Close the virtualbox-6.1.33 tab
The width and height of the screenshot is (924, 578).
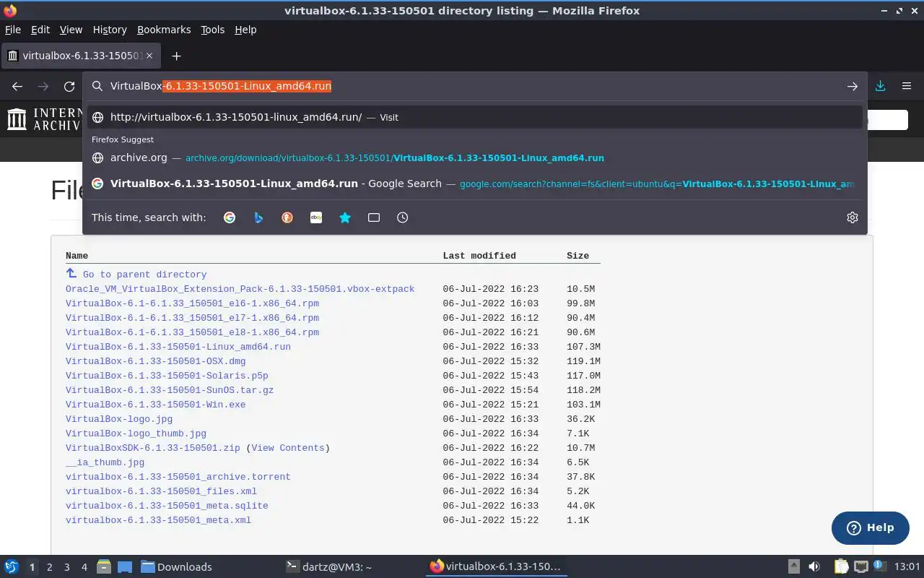(x=149, y=56)
